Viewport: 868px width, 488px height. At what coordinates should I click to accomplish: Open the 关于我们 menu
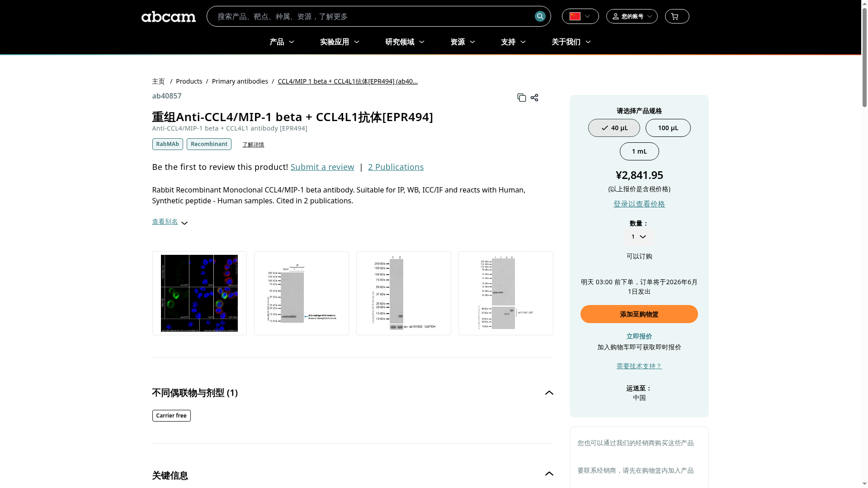point(571,42)
